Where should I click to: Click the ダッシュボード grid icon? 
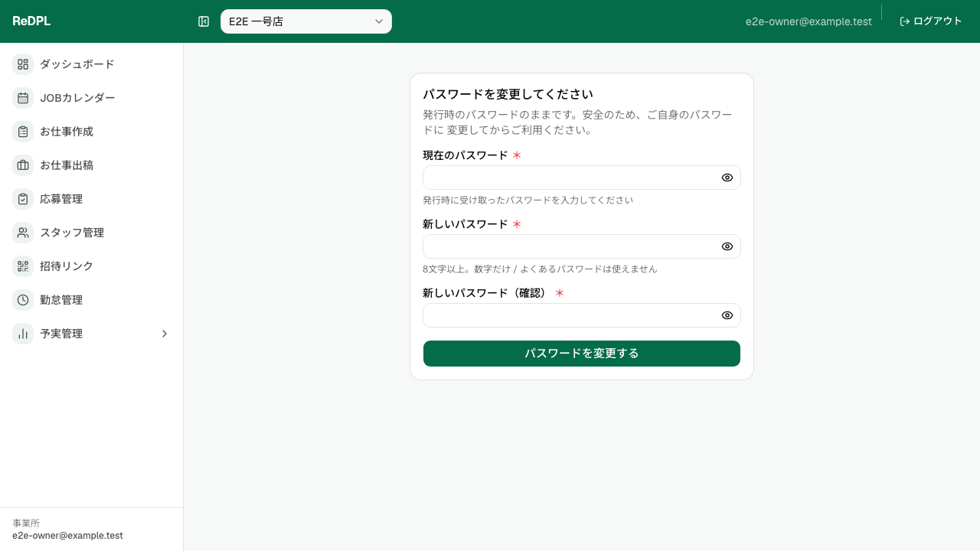[x=23, y=64]
